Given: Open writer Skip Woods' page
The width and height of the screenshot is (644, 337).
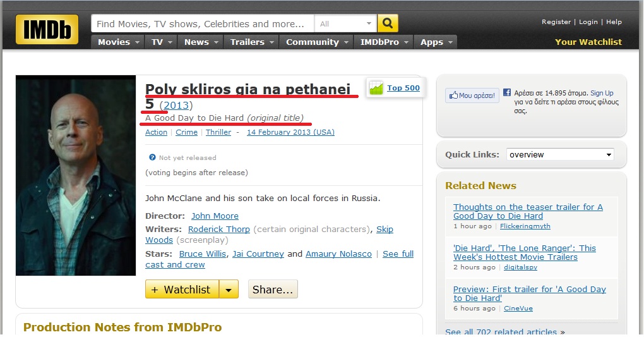Looking at the screenshot, I should (385, 229).
